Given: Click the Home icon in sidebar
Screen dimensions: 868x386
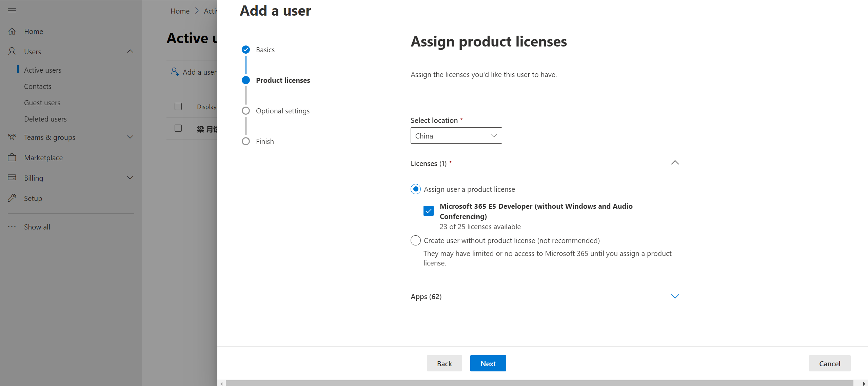Looking at the screenshot, I should pos(12,31).
